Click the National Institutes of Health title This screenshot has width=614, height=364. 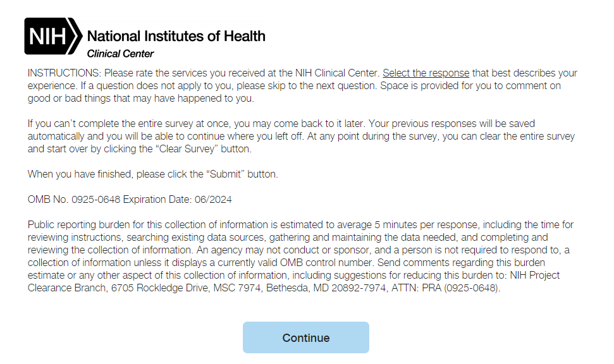(176, 36)
